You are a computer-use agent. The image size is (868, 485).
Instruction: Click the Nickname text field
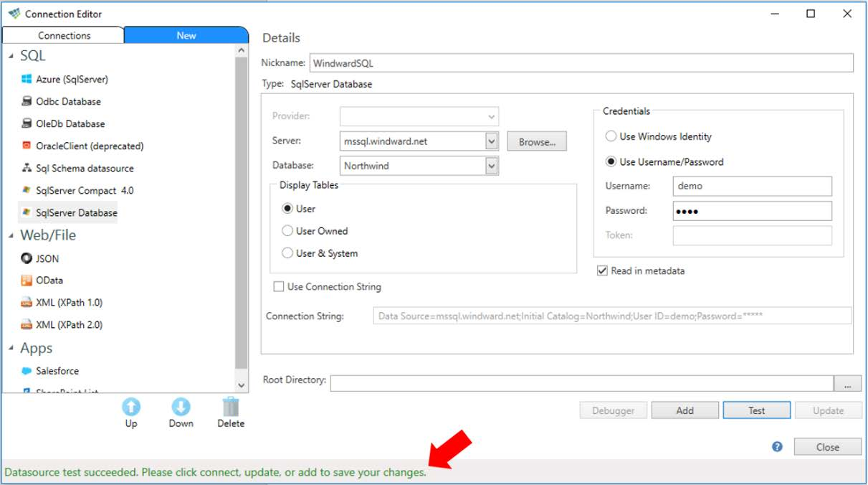(x=581, y=62)
